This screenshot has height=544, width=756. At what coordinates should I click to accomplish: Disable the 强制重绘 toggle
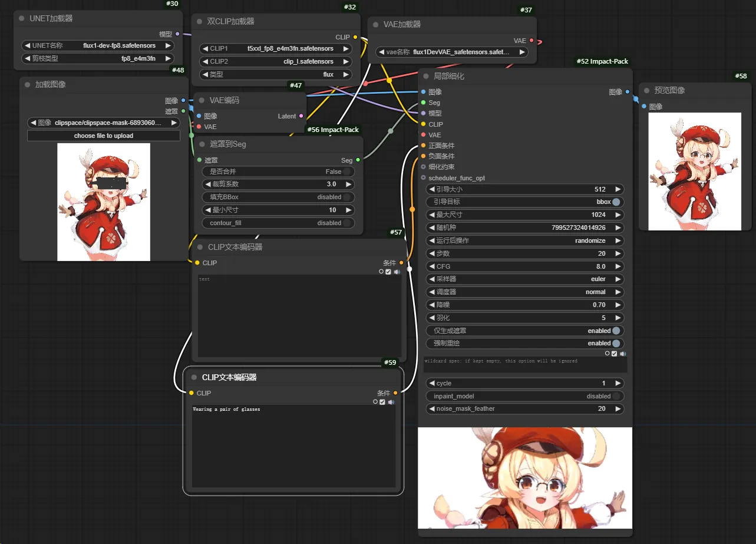[616, 343]
